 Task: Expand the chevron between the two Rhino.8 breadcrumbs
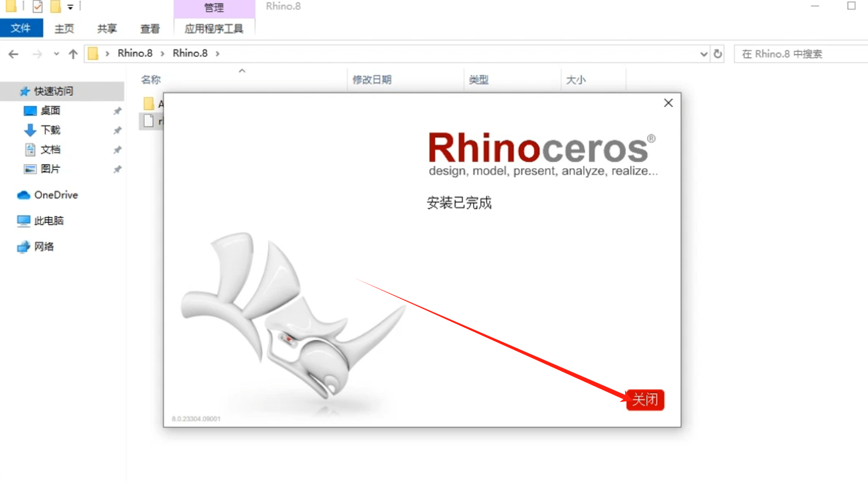[163, 53]
